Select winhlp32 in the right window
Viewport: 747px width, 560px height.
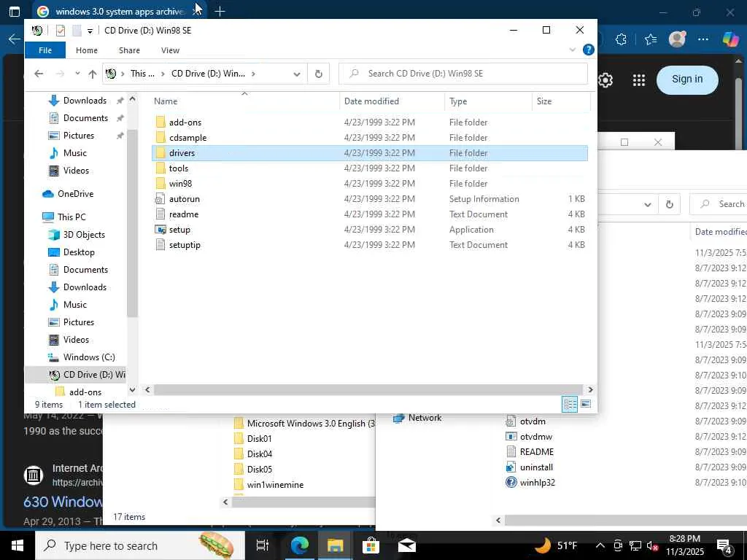click(x=530, y=483)
